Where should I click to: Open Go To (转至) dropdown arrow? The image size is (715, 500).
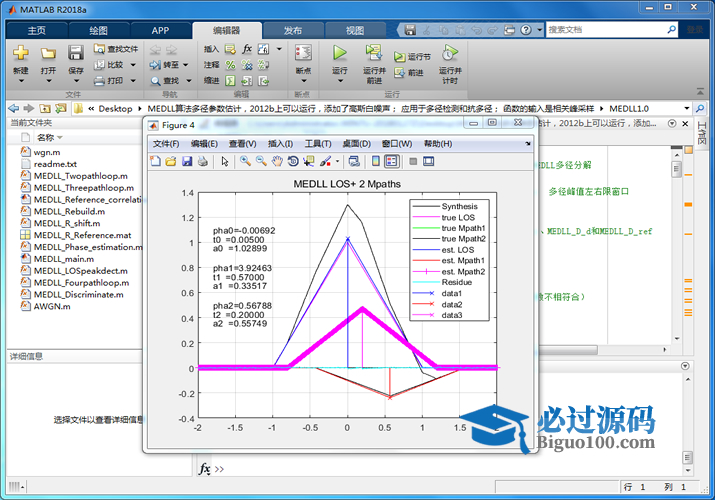click(x=186, y=65)
